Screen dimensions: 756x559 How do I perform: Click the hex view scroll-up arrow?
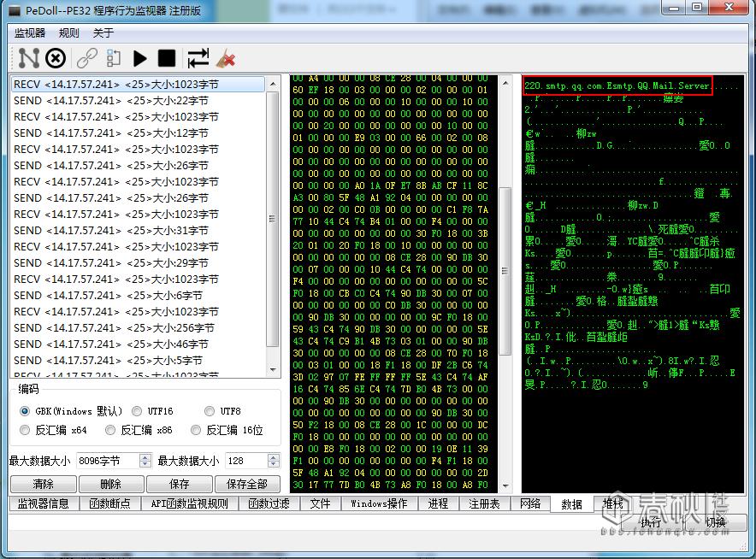pyautogui.click(x=505, y=83)
